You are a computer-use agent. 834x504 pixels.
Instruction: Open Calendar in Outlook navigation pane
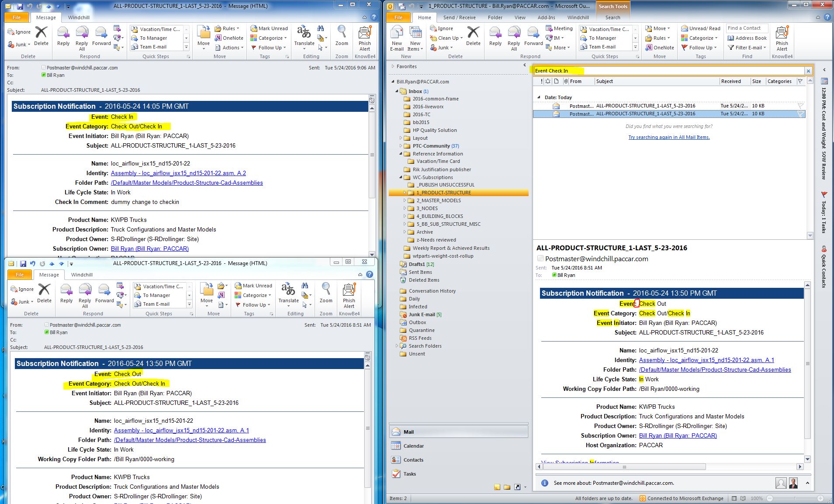click(x=458, y=446)
